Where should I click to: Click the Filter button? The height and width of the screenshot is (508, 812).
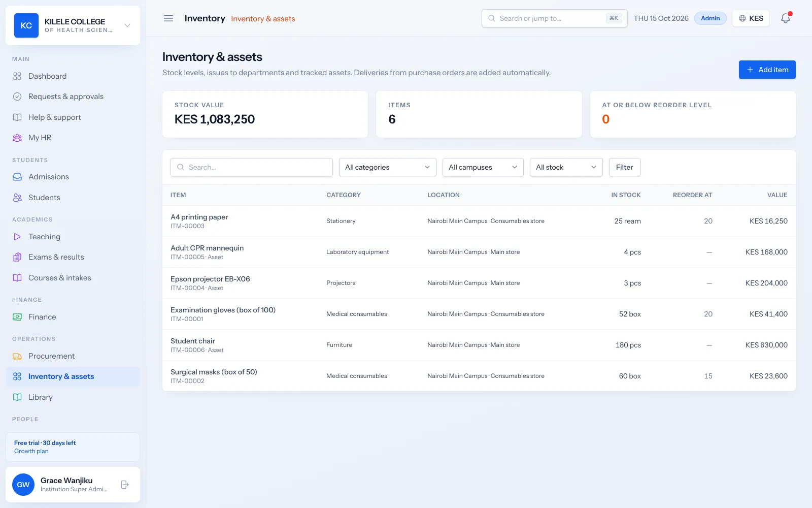click(x=624, y=167)
